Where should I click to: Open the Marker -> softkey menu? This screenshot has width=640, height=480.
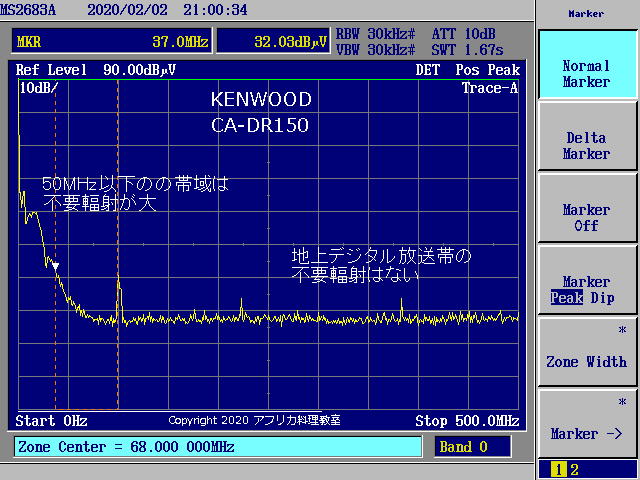[587, 424]
